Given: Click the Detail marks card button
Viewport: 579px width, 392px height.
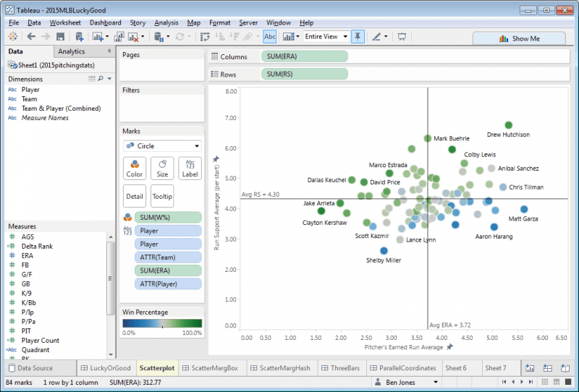Looking at the screenshot, I should [135, 197].
